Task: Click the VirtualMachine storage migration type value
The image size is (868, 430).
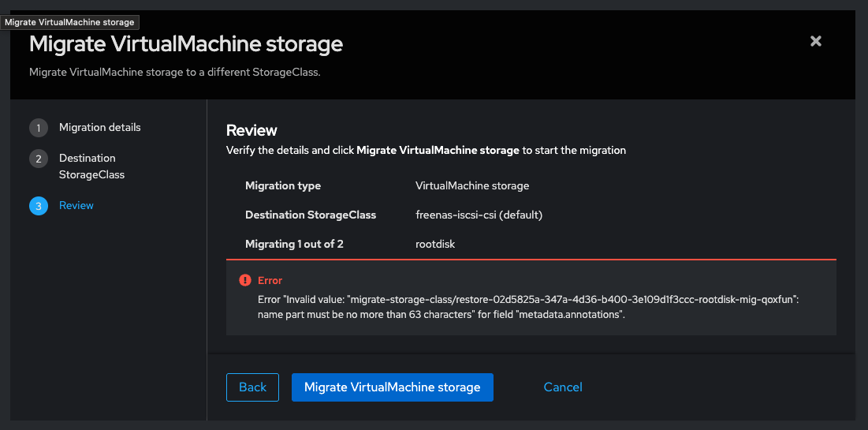Action: pos(472,185)
